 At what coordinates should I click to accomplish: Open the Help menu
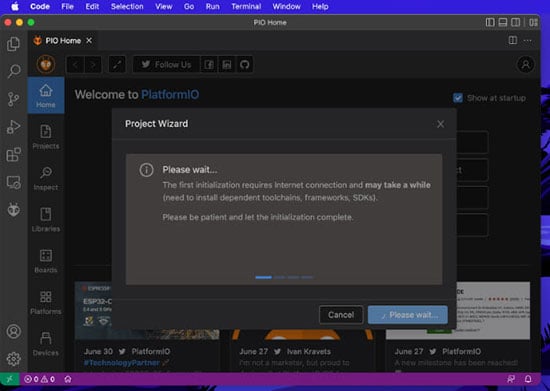tap(320, 6)
